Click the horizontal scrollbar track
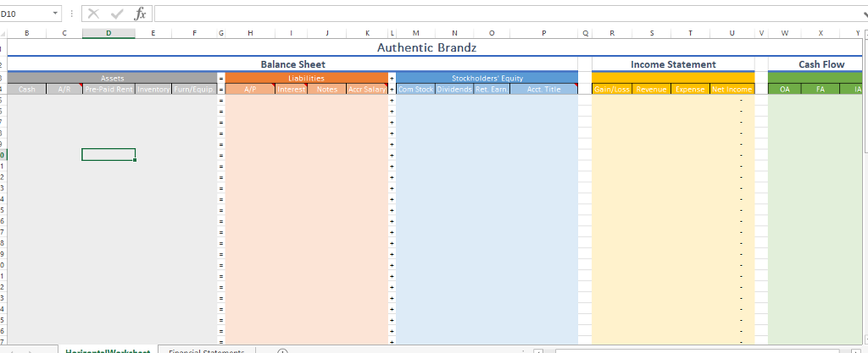This screenshot has width=868, height=353. click(698, 350)
